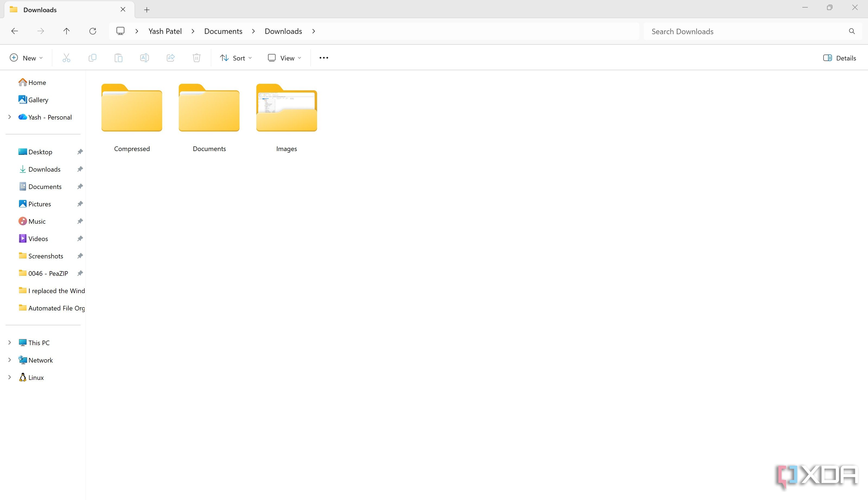Open the View dropdown menu
Image resolution: width=868 pixels, height=500 pixels.
[x=285, y=58]
